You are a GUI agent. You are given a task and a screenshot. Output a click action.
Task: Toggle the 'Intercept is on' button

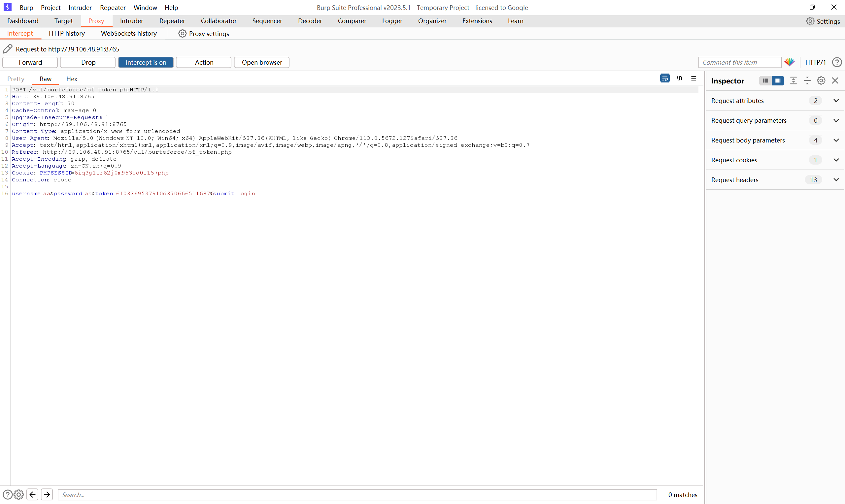[146, 62]
